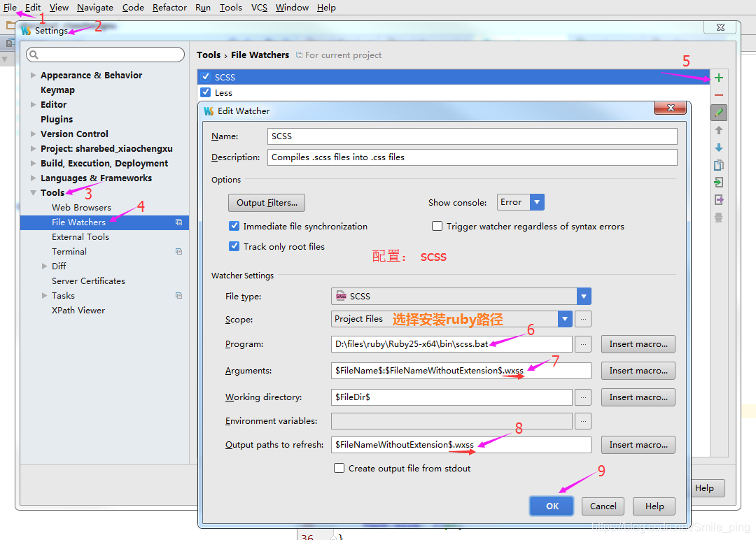Image resolution: width=756 pixels, height=540 pixels.
Task: Expand the Project: sharebed_xiaochengxu node
Action: (34, 148)
